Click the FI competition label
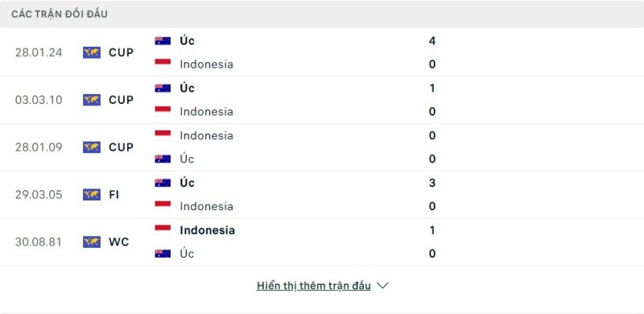 [x=114, y=195]
